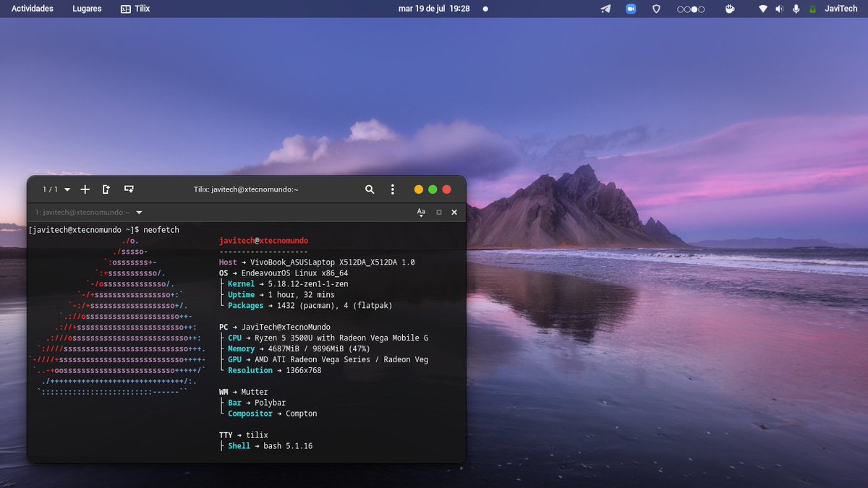Open the terminal profile Aa selector
The height and width of the screenshot is (488, 868).
[421, 212]
